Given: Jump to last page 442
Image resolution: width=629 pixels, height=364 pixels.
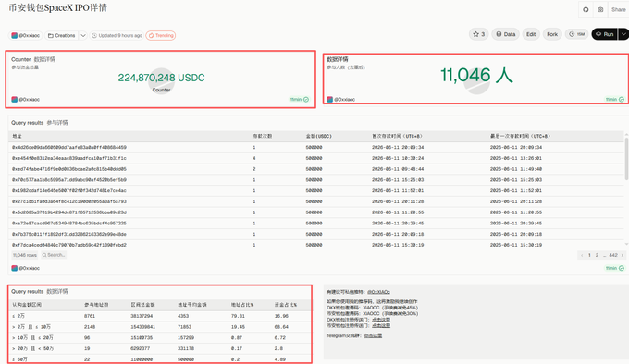Looking at the screenshot, I should tap(613, 255).
